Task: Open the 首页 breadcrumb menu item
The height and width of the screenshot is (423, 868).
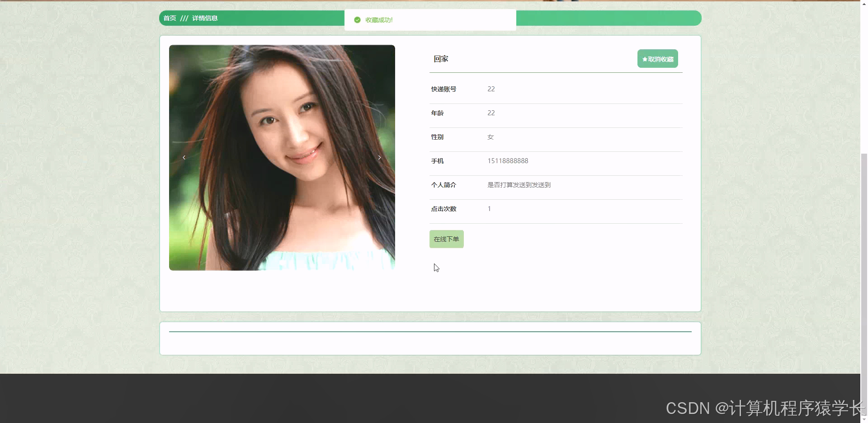Action: point(170,18)
